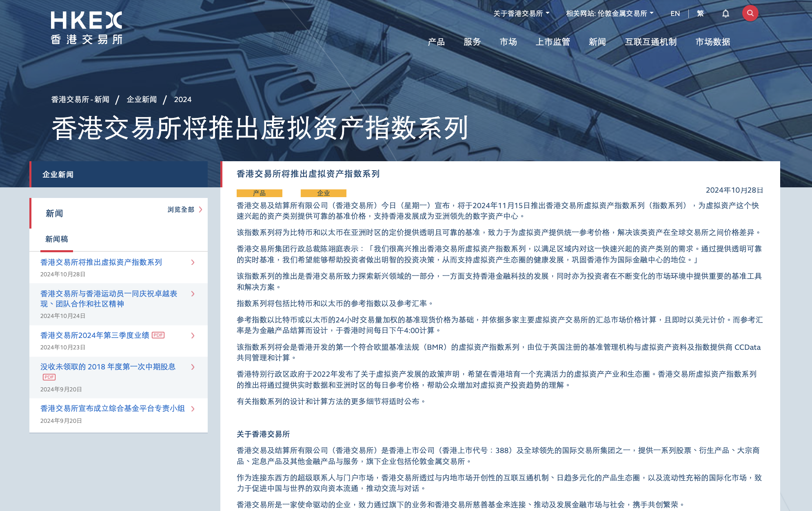Open the 互联互通机制 menu
The image size is (812, 511).
click(x=650, y=42)
